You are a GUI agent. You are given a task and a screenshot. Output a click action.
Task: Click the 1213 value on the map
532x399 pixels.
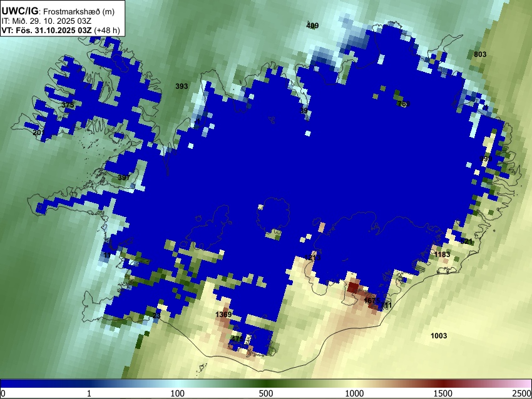pyautogui.click(x=312, y=258)
